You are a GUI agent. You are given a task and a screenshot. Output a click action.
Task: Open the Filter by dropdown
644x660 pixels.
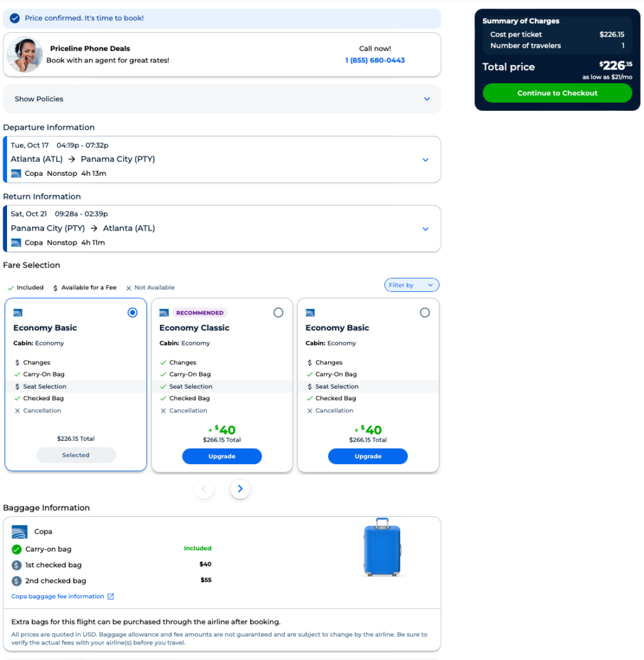tap(411, 285)
